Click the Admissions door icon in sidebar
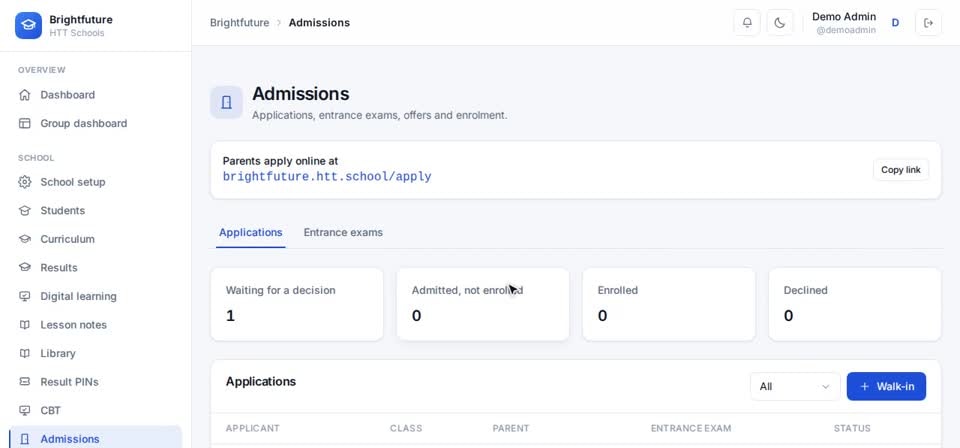Screen dimensions: 960x448 [24, 439]
